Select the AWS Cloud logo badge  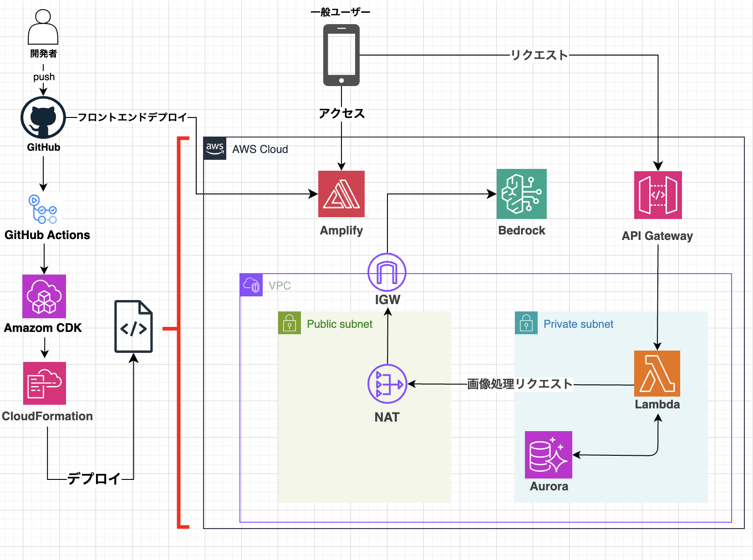(214, 148)
